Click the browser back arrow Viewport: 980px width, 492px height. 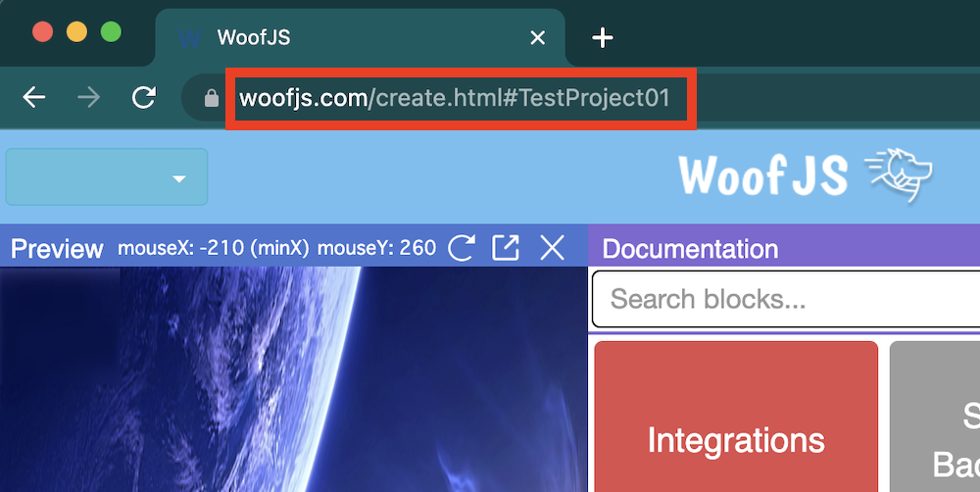(x=34, y=98)
